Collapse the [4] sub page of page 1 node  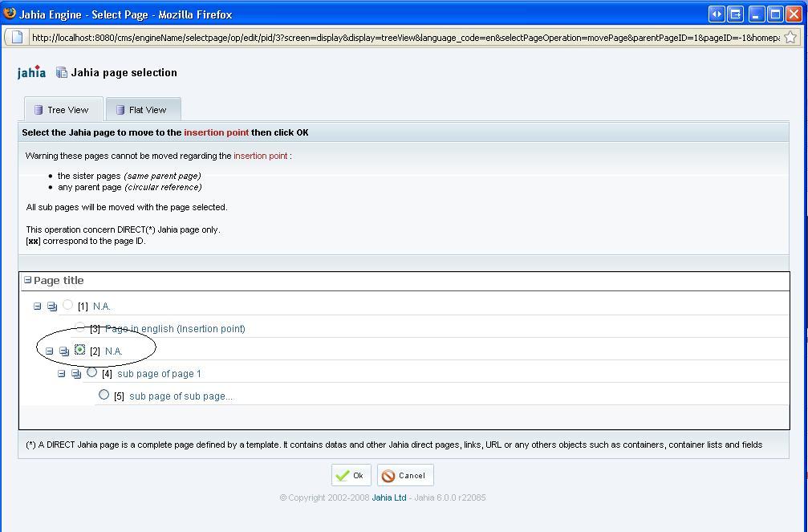click(x=61, y=374)
